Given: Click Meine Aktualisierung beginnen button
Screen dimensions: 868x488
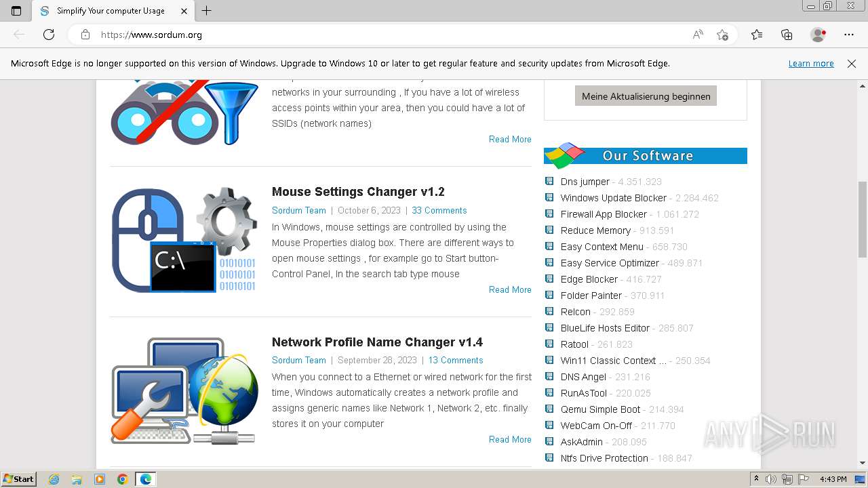Looking at the screenshot, I should tap(646, 96).
